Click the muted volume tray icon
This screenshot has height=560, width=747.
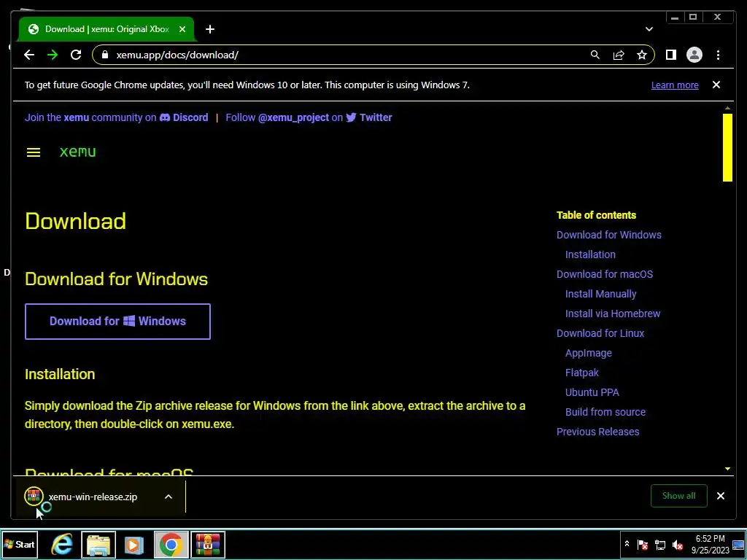(x=677, y=544)
